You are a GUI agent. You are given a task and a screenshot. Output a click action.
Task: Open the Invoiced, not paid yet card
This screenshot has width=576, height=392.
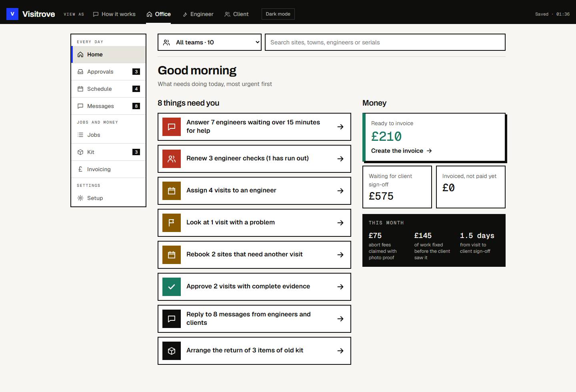coord(471,187)
